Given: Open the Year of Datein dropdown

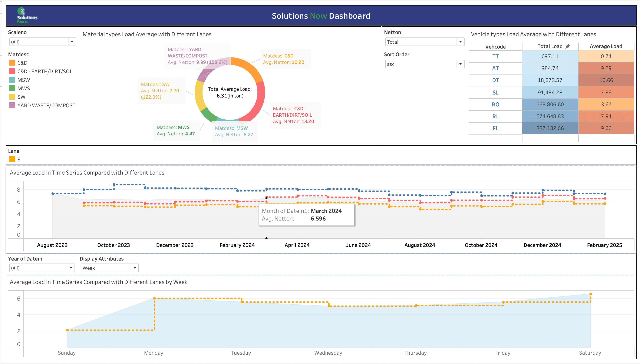Looking at the screenshot, I should click(71, 268).
